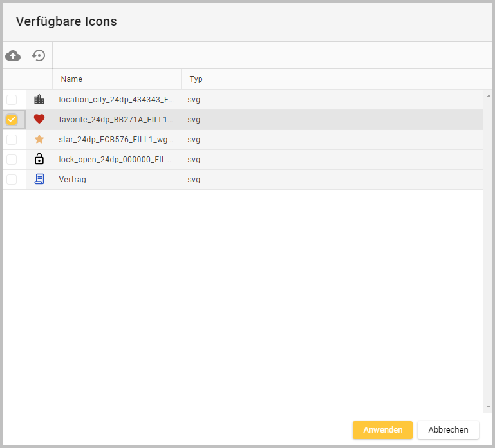Check the location_city row checkbox
This screenshot has height=448, width=495.
click(12, 100)
